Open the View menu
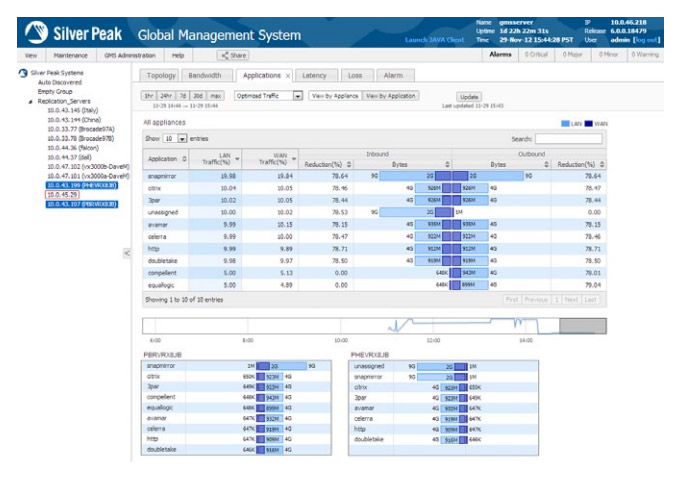Screen dimensions: 682x481 click(31, 55)
